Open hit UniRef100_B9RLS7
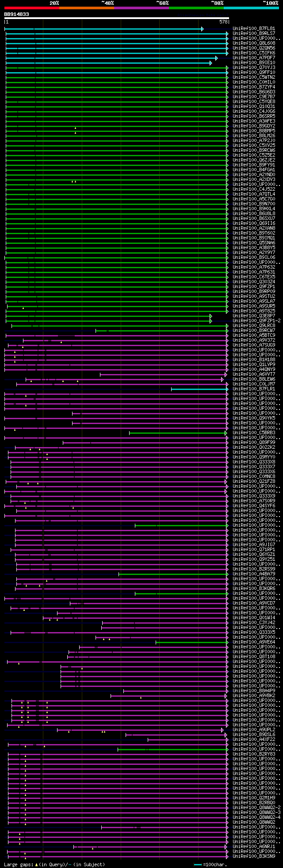The width and height of the screenshot is (283, 868). click(x=254, y=34)
